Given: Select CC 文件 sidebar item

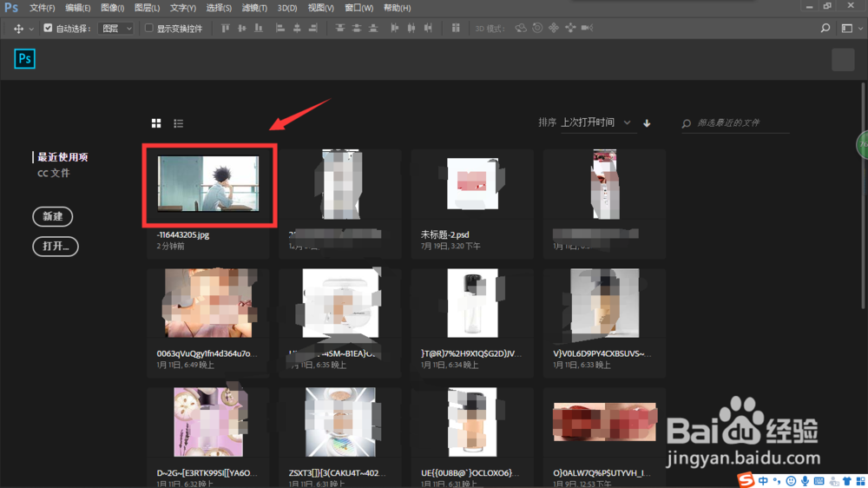Looking at the screenshot, I should tap(54, 174).
